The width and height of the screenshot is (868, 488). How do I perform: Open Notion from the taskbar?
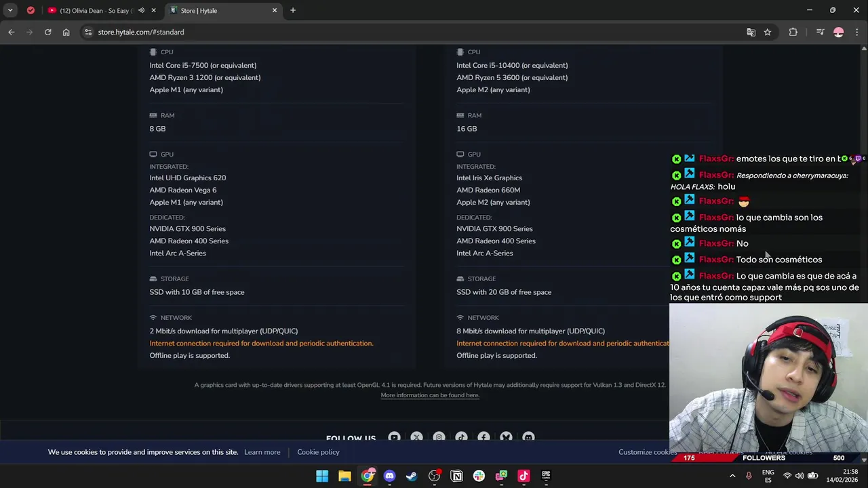(456, 476)
